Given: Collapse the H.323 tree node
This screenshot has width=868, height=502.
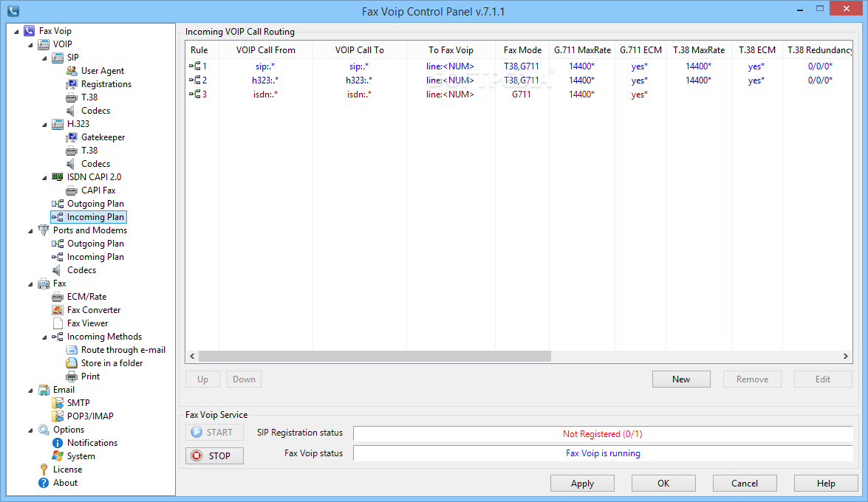Looking at the screenshot, I should coord(45,125).
